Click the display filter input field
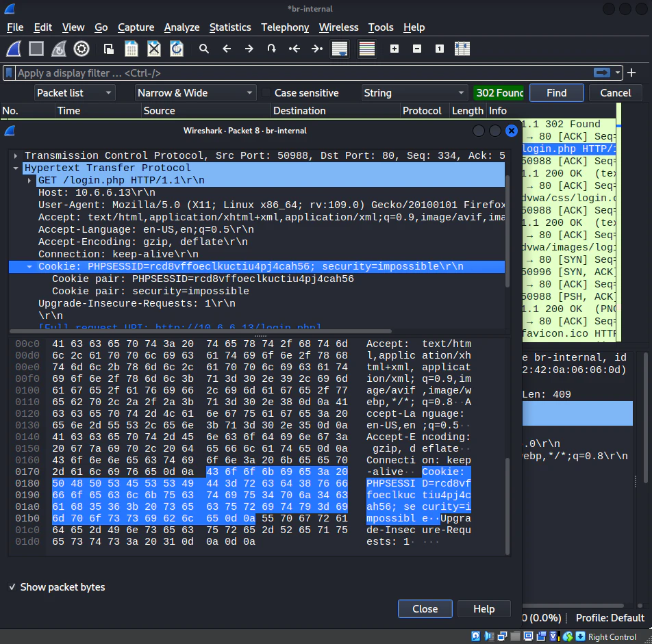This screenshot has width=652, height=644. [303, 73]
